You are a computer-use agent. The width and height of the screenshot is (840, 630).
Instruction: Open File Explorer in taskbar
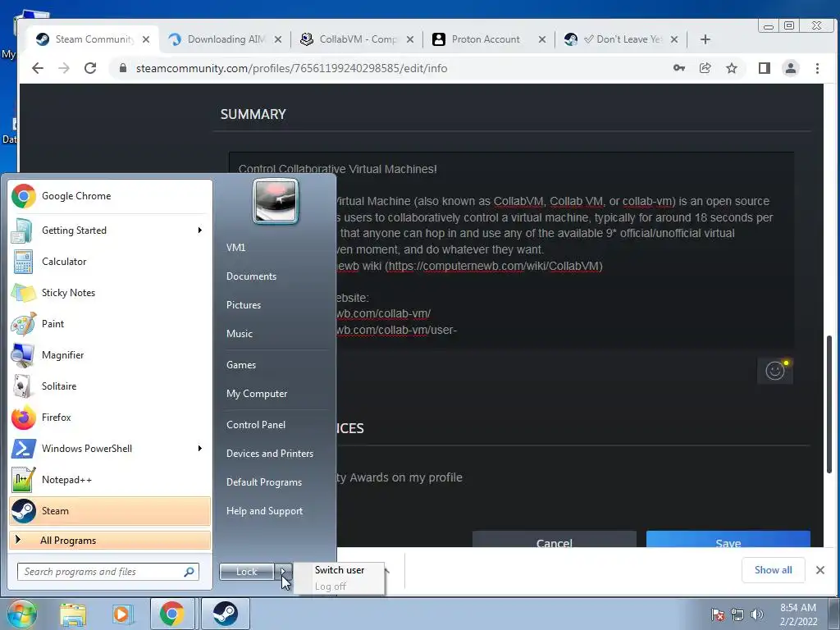pyautogui.click(x=73, y=614)
